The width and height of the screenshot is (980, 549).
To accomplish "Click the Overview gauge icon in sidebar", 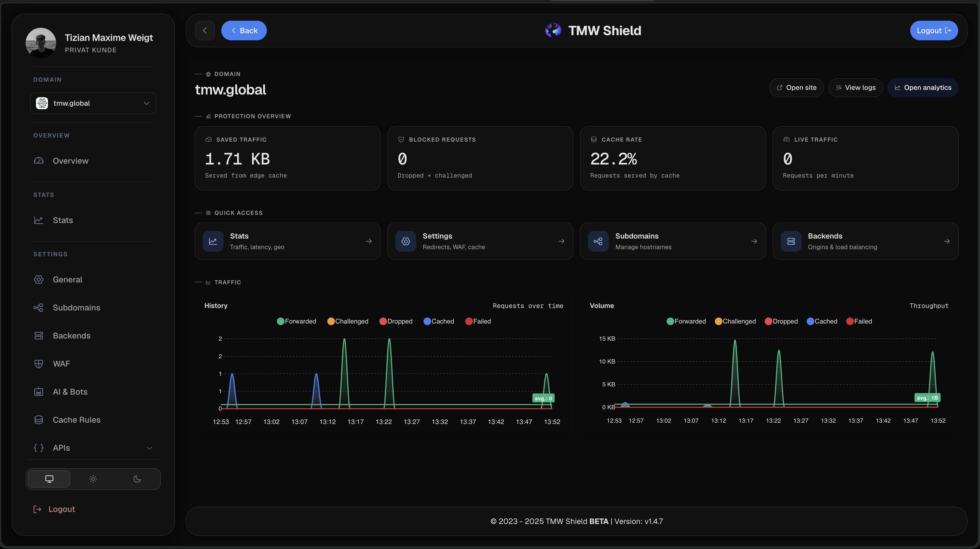I will point(39,160).
